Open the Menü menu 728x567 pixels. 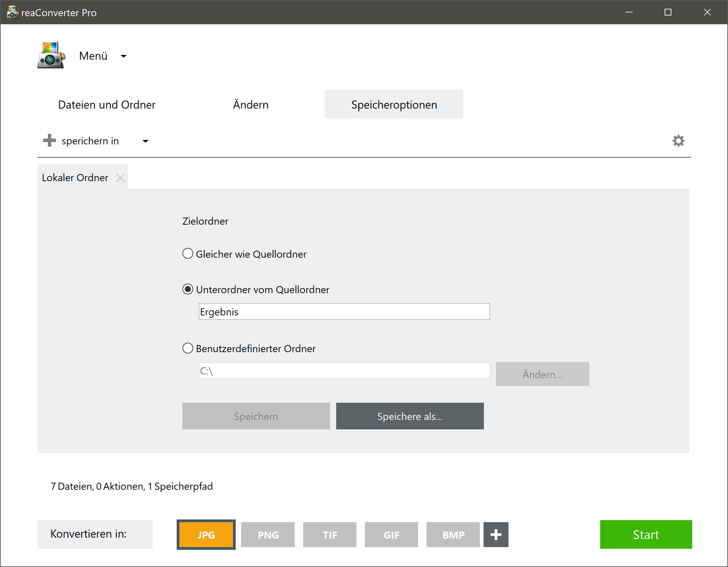coord(93,56)
